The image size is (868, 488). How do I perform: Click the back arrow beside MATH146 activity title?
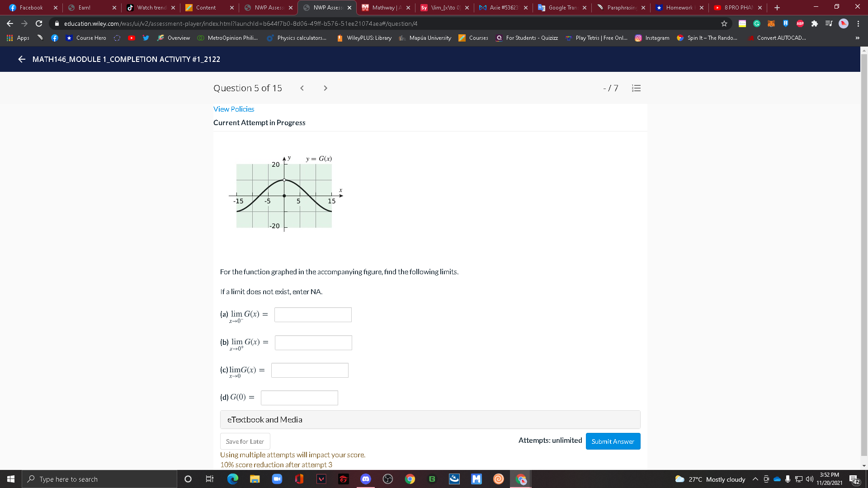(x=21, y=59)
